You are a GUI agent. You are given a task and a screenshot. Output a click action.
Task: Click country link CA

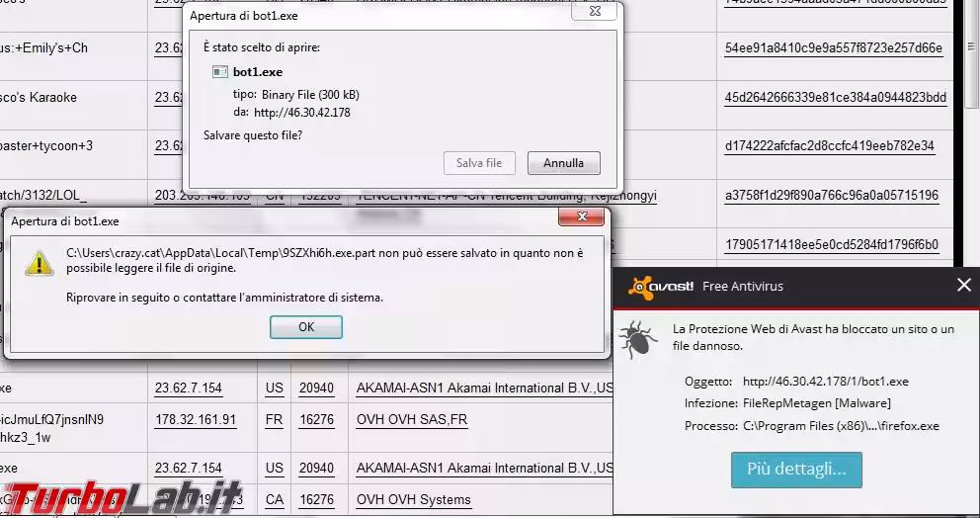point(275,500)
